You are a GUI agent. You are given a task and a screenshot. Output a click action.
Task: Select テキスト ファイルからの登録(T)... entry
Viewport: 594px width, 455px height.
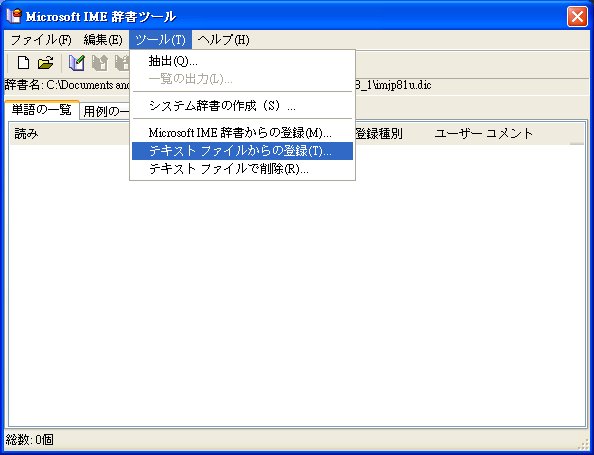[x=242, y=151]
